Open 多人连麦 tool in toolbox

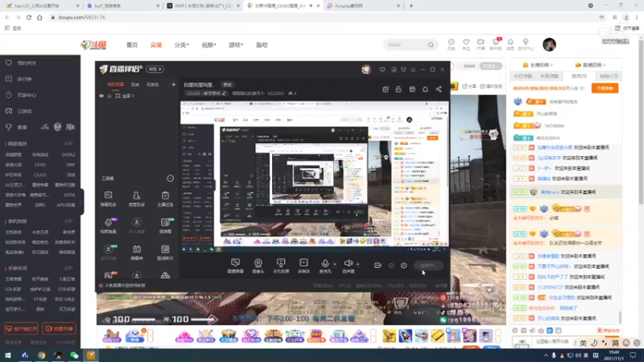tap(136, 225)
